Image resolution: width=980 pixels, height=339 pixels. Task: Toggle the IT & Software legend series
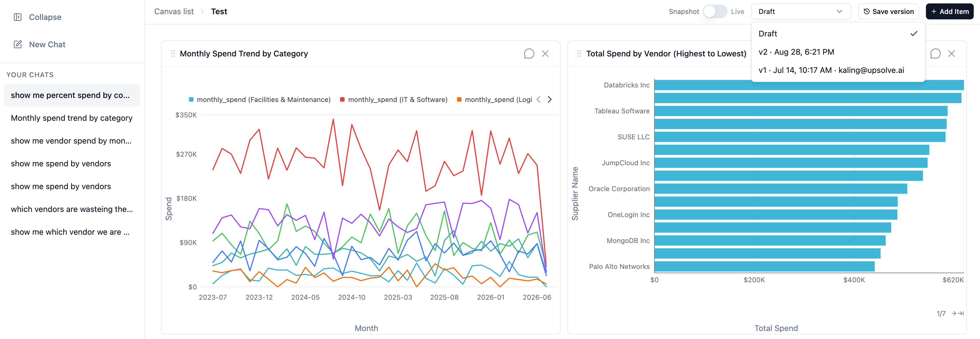(x=394, y=100)
